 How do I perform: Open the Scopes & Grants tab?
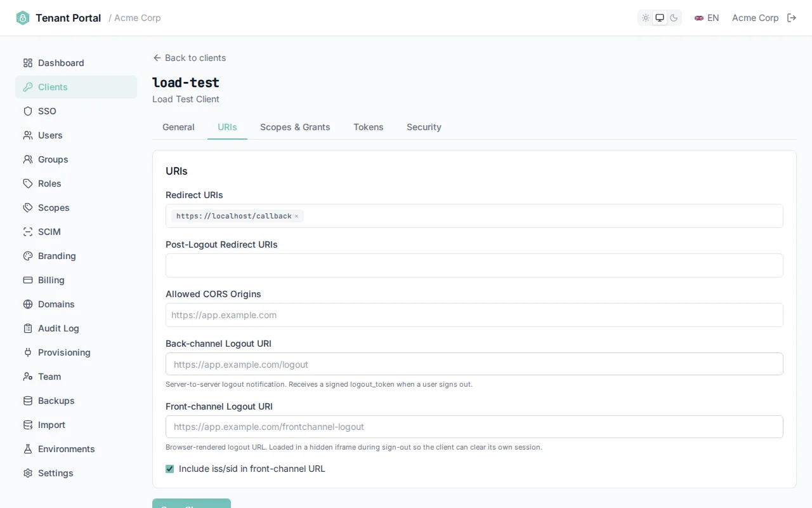click(295, 127)
